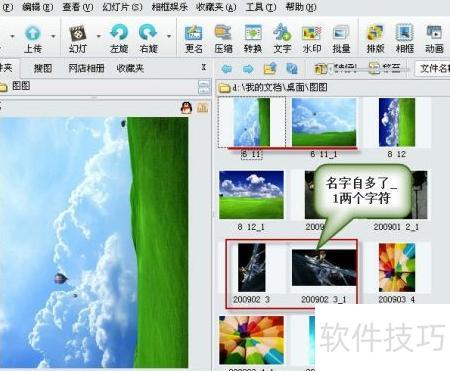Switch to the 网店相册 tab
Viewport: 450px width, 371px height.
tap(86, 68)
